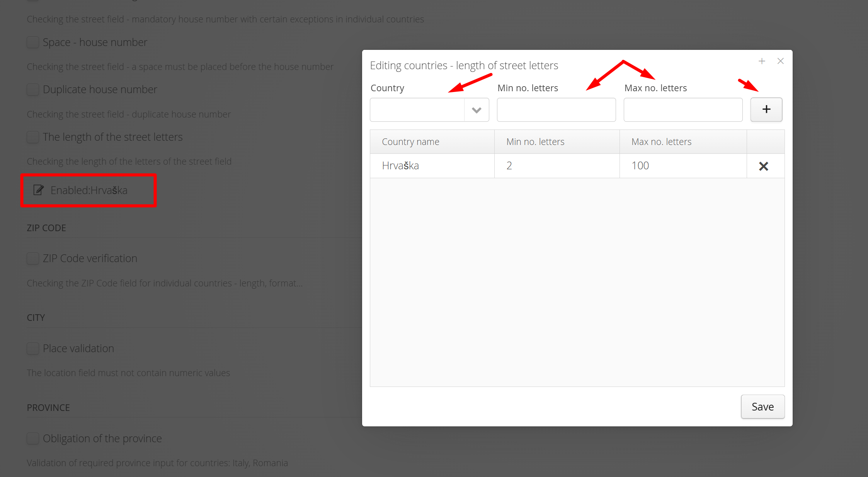868x477 pixels.
Task: Click the Country combo box field
Action: [417, 110]
